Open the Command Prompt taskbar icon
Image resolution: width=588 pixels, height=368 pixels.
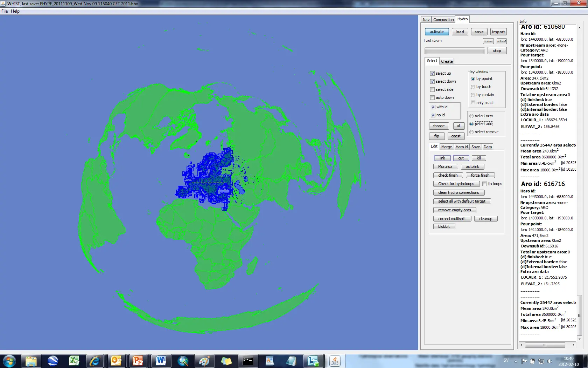pyautogui.click(x=248, y=361)
